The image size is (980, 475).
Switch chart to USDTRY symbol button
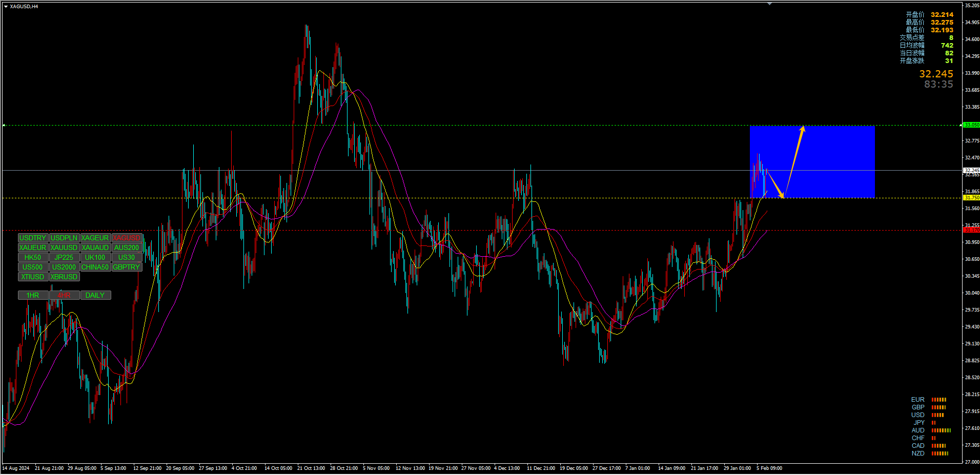[x=33, y=238]
